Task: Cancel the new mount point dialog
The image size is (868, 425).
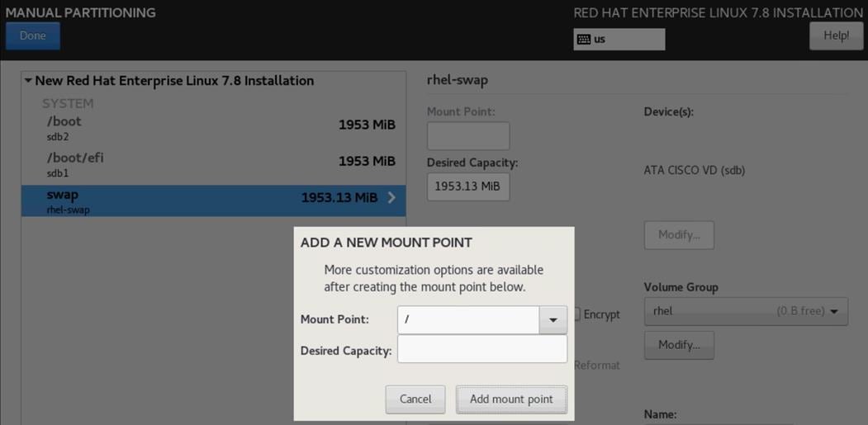Action: [x=415, y=399]
